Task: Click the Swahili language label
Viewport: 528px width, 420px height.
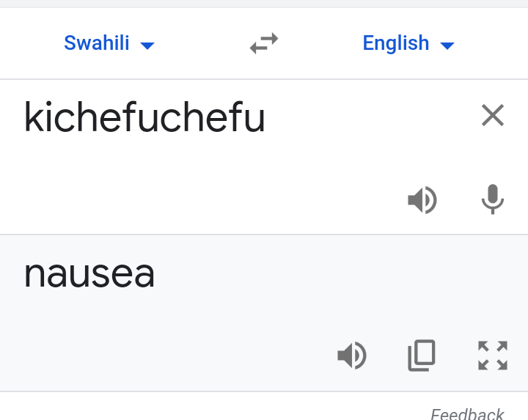Action: pyautogui.click(x=97, y=43)
